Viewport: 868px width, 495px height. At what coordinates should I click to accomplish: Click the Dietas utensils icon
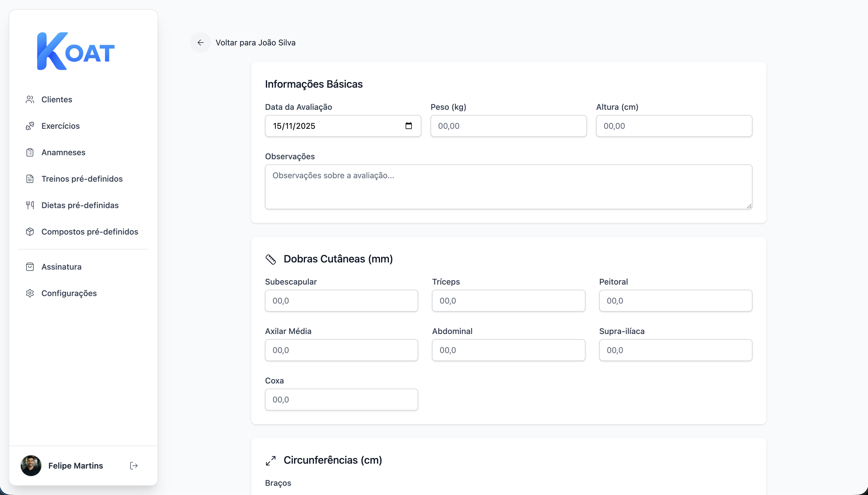point(30,205)
